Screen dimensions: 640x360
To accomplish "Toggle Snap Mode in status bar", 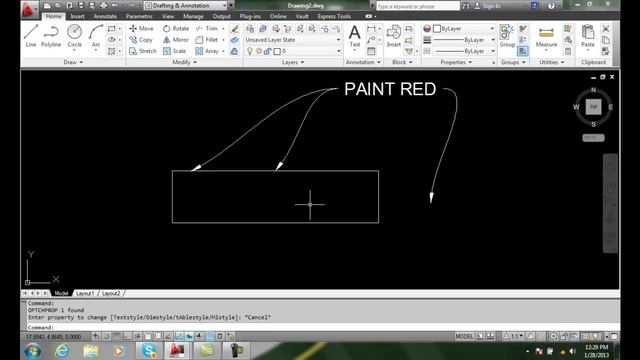I will (x=106, y=336).
